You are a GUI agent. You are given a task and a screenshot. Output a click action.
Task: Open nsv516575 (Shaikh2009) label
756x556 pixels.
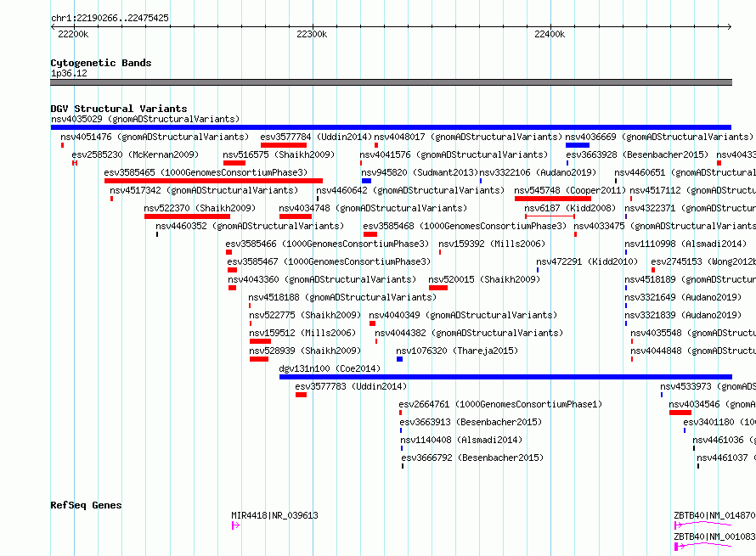coord(279,154)
